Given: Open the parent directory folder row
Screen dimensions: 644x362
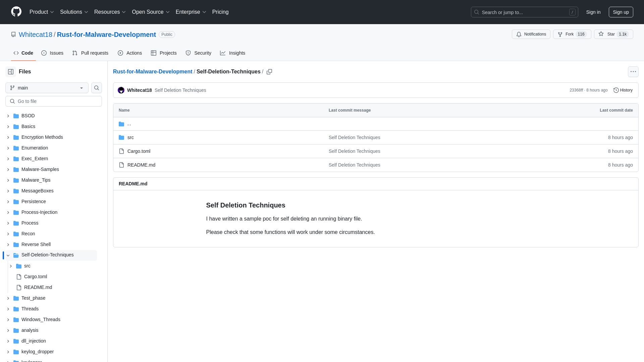Looking at the screenshot, I should point(376,124).
